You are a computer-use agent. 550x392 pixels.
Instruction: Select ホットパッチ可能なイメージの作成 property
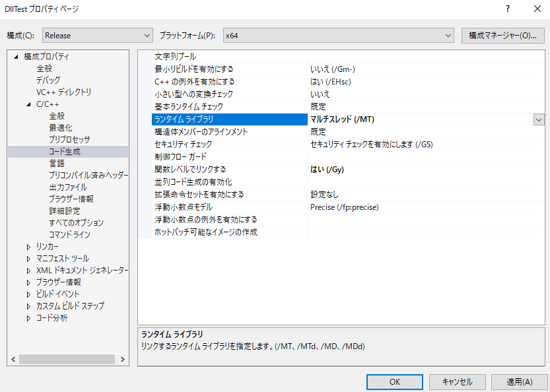pyautogui.click(x=230, y=232)
